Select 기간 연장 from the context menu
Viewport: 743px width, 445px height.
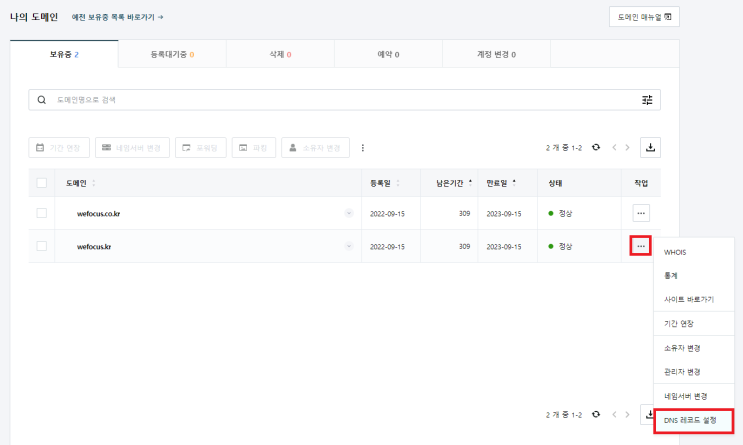[694, 324]
